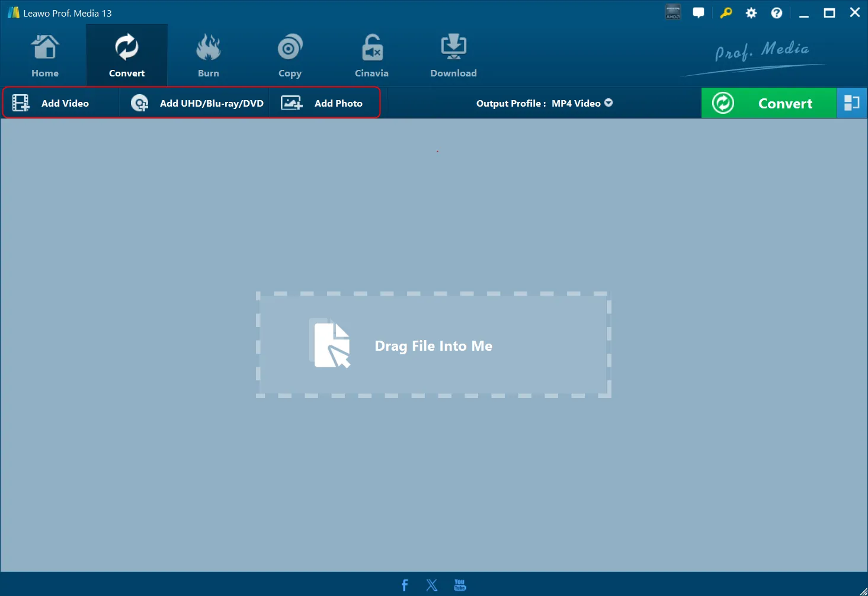Click the Leawo app logo in title bar
Image resolution: width=868 pixels, height=596 pixels.
point(14,12)
